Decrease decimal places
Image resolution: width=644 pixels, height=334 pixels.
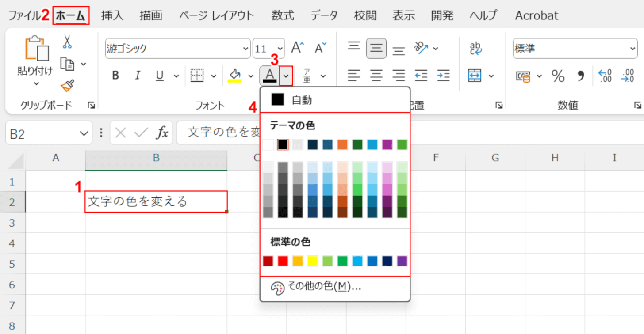pos(627,76)
